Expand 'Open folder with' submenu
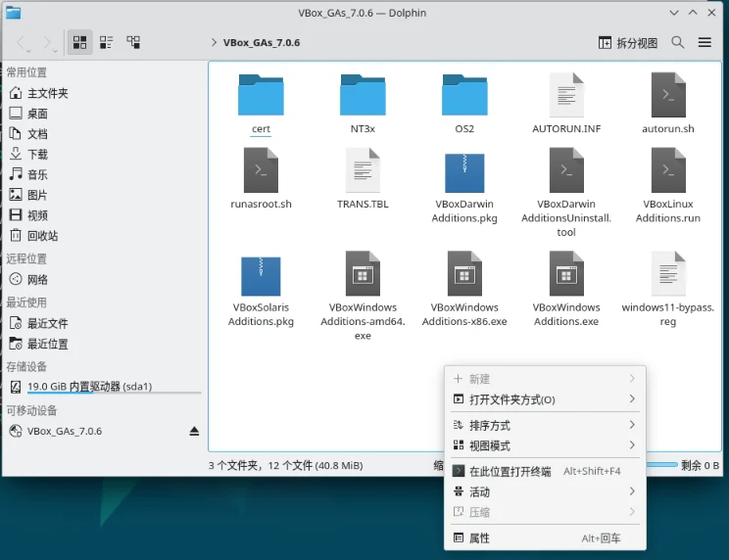Screen dimensions: 729x560 (x=545, y=399)
